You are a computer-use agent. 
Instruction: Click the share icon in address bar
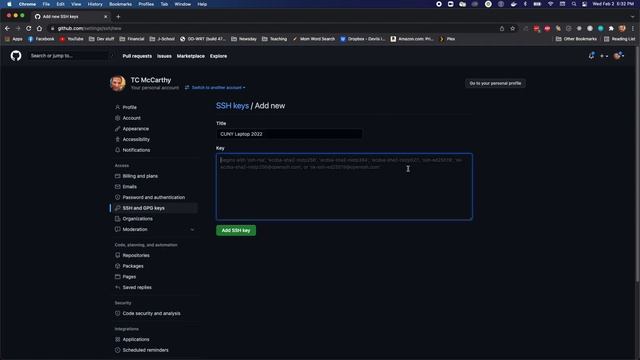pyautogui.click(x=502, y=28)
